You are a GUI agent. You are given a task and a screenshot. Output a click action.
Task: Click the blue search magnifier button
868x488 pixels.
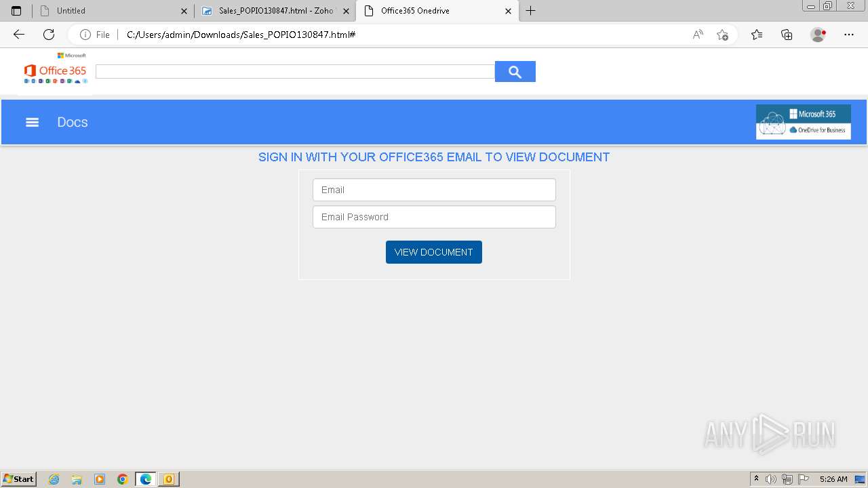click(x=515, y=71)
